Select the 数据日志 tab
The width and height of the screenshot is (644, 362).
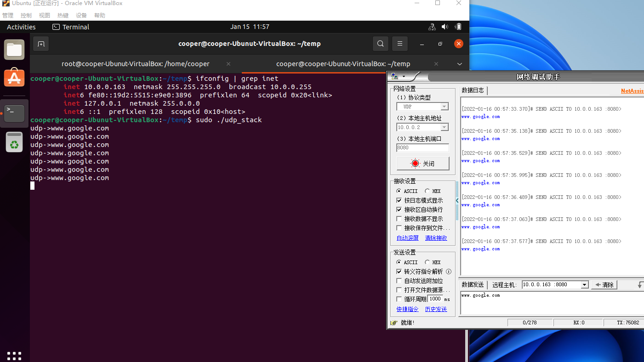coord(473,90)
